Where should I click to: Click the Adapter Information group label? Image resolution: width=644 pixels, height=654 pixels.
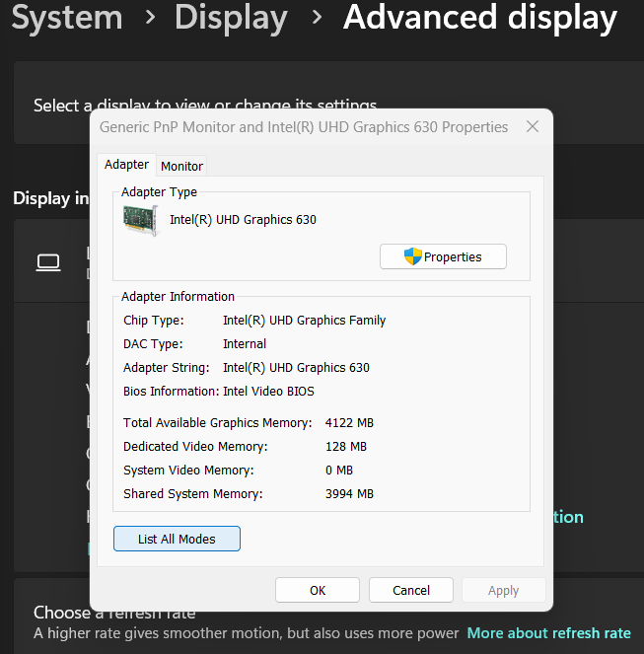coord(178,297)
